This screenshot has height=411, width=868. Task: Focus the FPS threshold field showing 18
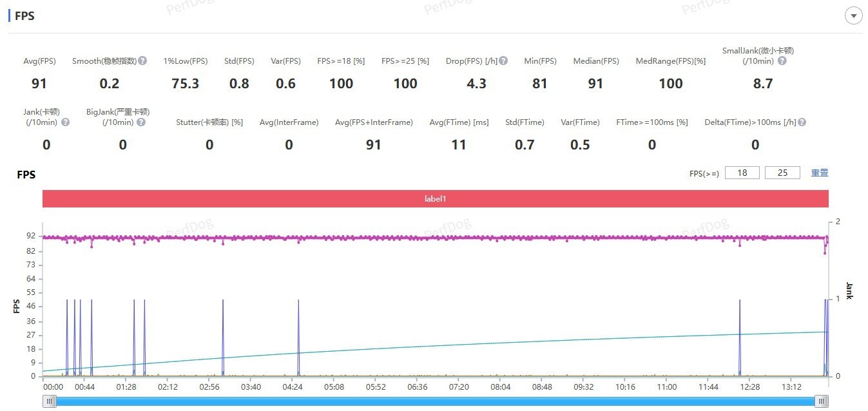pyautogui.click(x=742, y=173)
